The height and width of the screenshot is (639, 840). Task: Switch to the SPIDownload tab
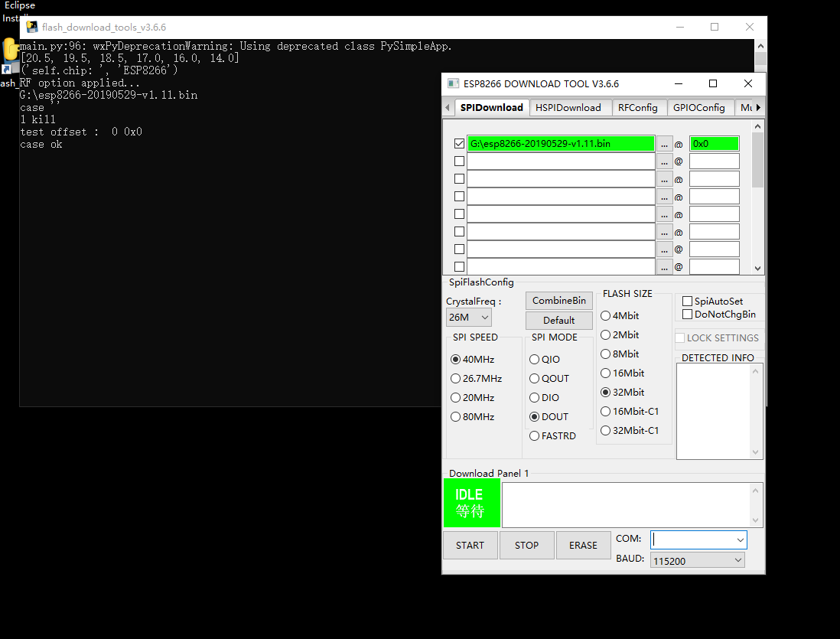[492, 107]
